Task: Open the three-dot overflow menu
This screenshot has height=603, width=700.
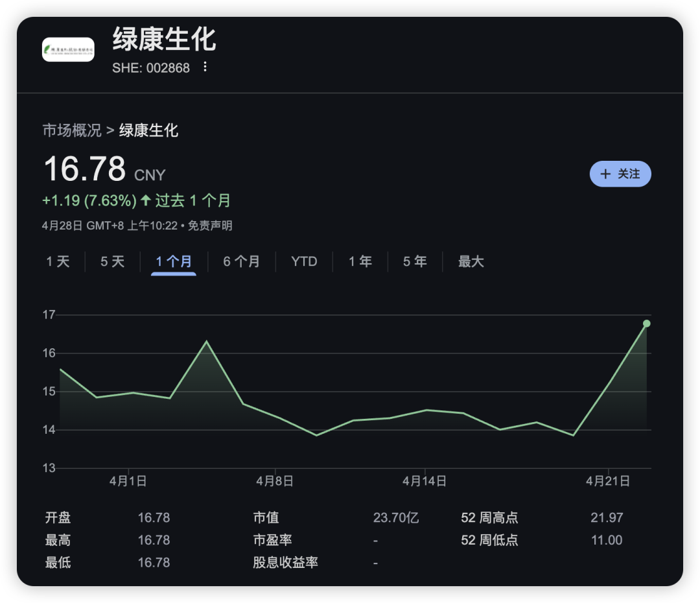Action: 205,67
